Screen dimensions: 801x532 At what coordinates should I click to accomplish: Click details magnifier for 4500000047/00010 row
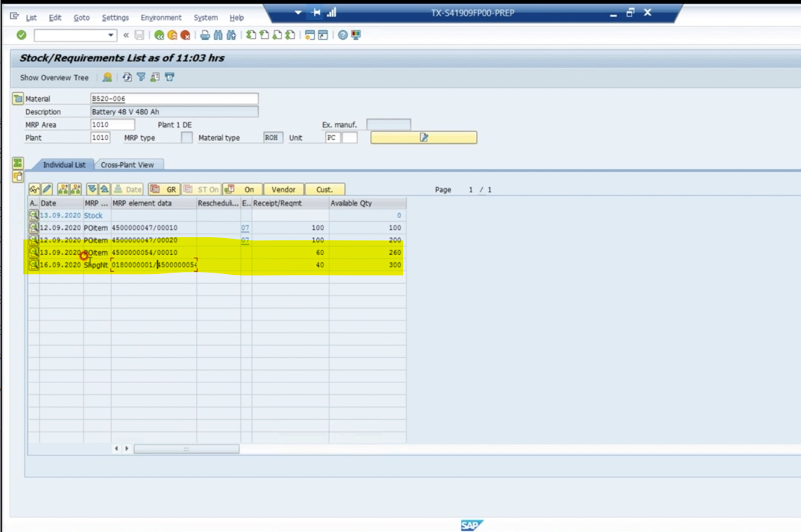click(34, 228)
